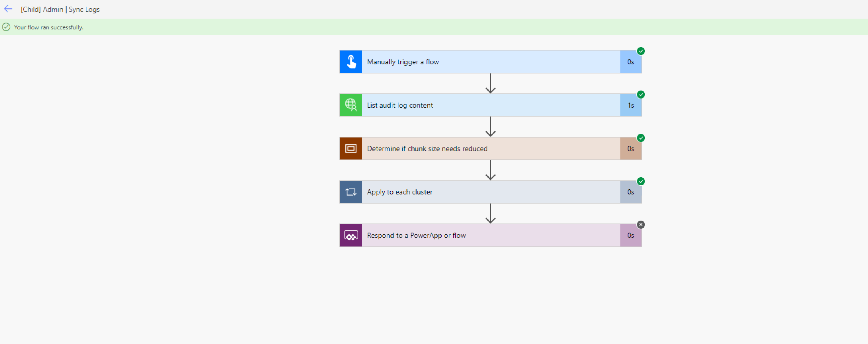Click the failed status badge on Respond action
This screenshot has height=344, width=868.
click(641, 225)
